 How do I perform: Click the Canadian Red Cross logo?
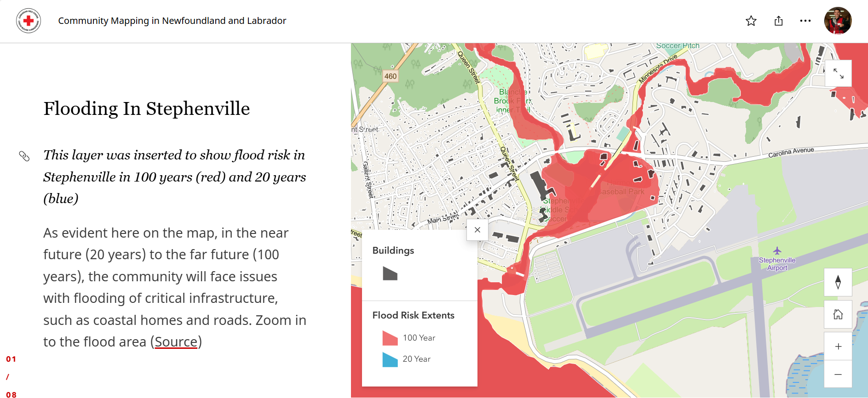[x=29, y=21]
